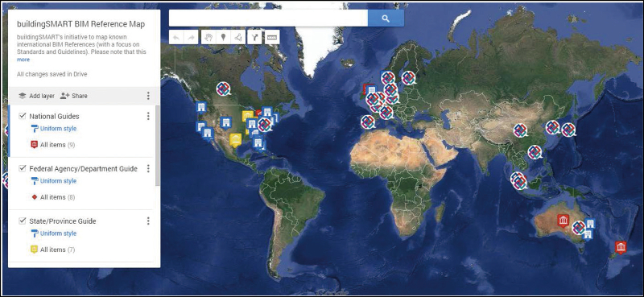Click the undo arrow
This screenshot has width=644, height=297.
(176, 37)
